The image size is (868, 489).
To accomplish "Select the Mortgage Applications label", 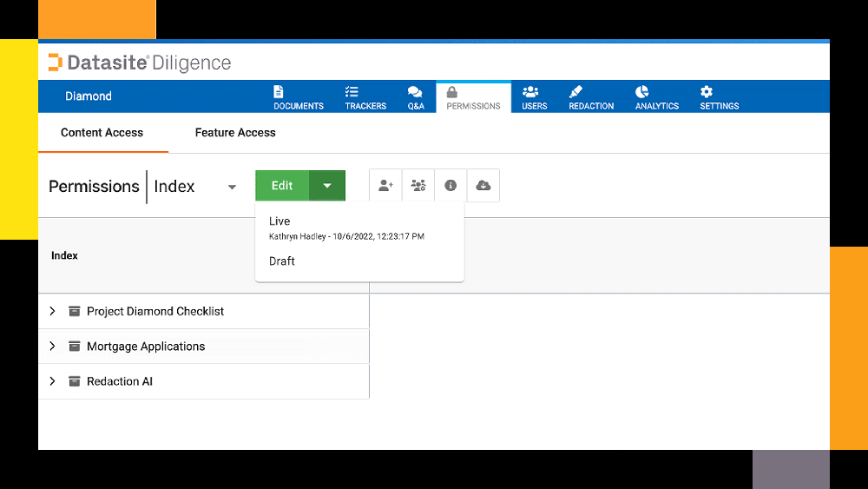I will tap(146, 346).
